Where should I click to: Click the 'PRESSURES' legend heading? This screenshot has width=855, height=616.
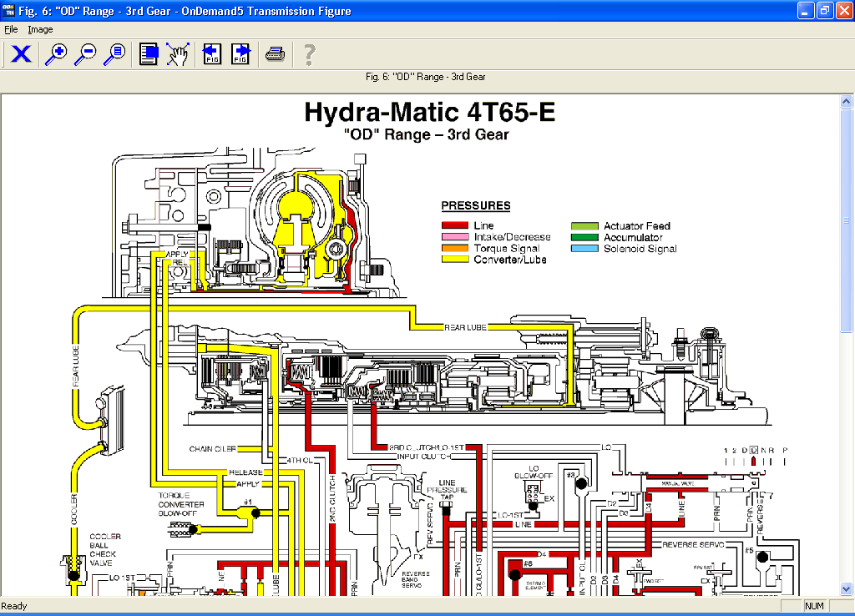(x=476, y=205)
